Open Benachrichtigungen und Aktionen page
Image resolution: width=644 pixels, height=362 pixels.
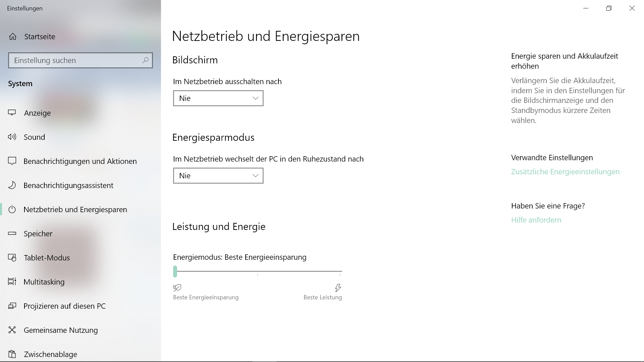pyautogui.click(x=80, y=161)
